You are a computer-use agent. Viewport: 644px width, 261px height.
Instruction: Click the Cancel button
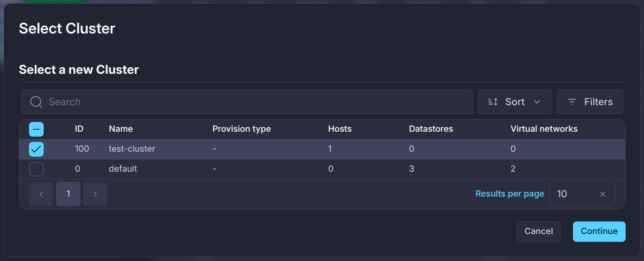[539, 232]
